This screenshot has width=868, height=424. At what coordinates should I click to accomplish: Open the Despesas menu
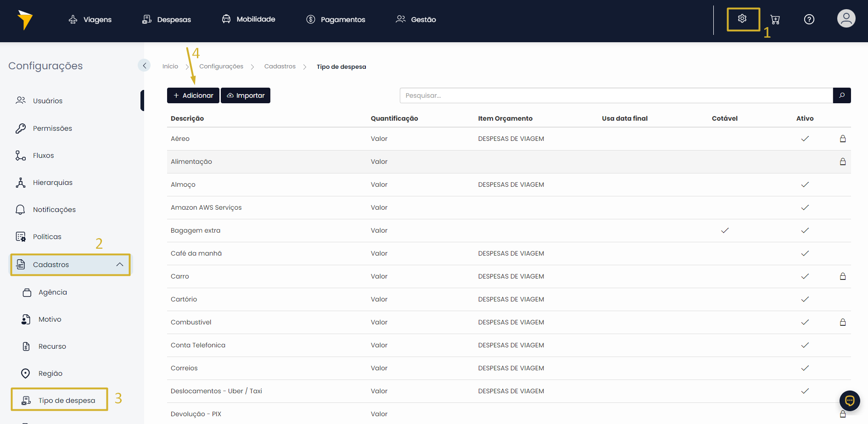click(167, 19)
